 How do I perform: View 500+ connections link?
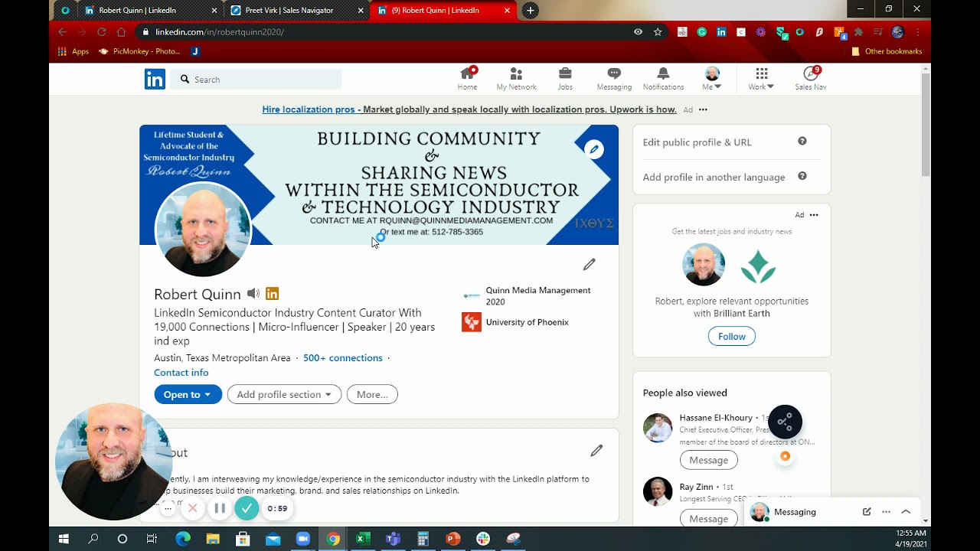point(342,358)
